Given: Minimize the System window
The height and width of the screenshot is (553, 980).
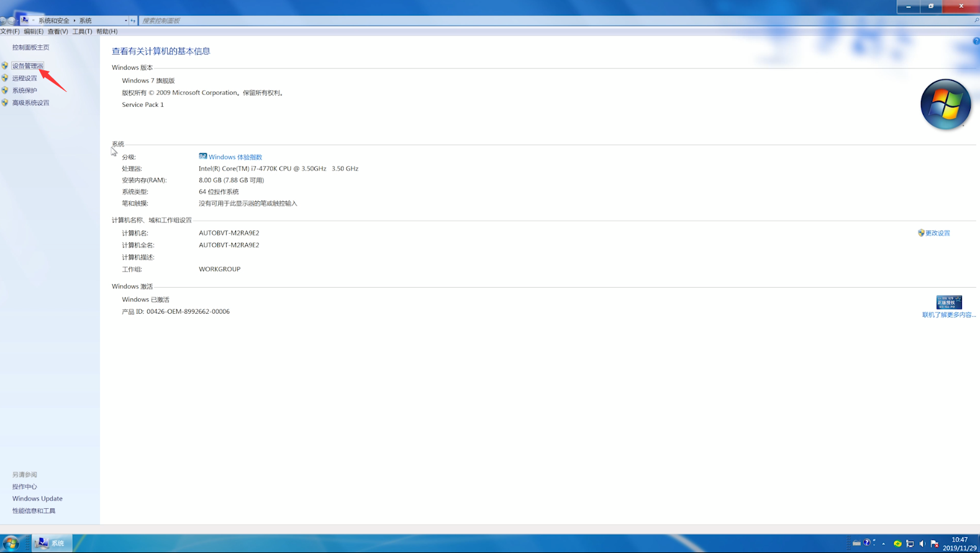Looking at the screenshot, I should (908, 6).
